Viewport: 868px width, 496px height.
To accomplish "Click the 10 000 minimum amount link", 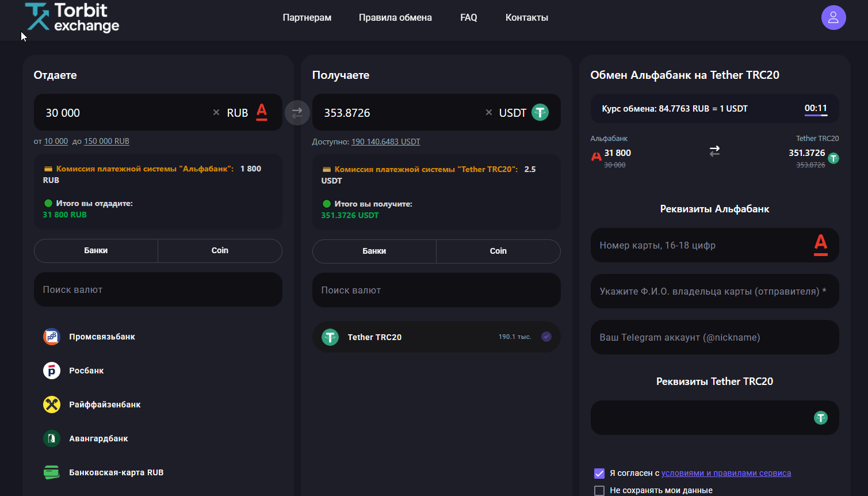I will 56,141.
